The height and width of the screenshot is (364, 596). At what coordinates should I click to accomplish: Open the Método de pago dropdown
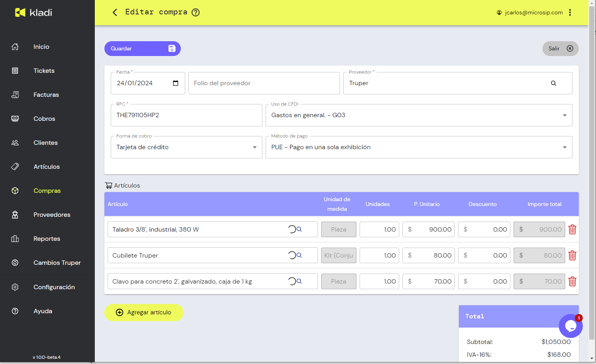tap(564, 147)
